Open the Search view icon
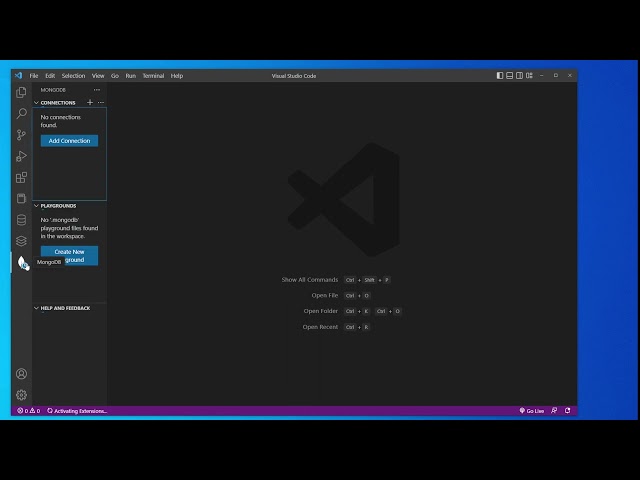The height and width of the screenshot is (480, 640). [x=21, y=113]
